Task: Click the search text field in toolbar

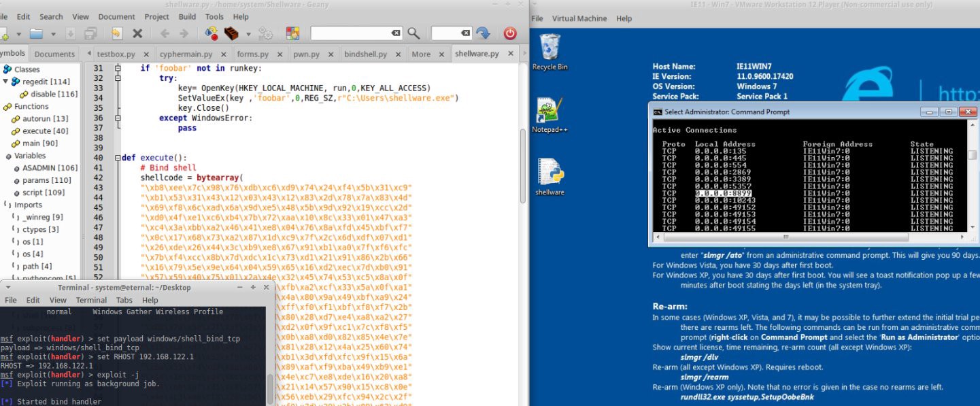Action: tap(350, 33)
